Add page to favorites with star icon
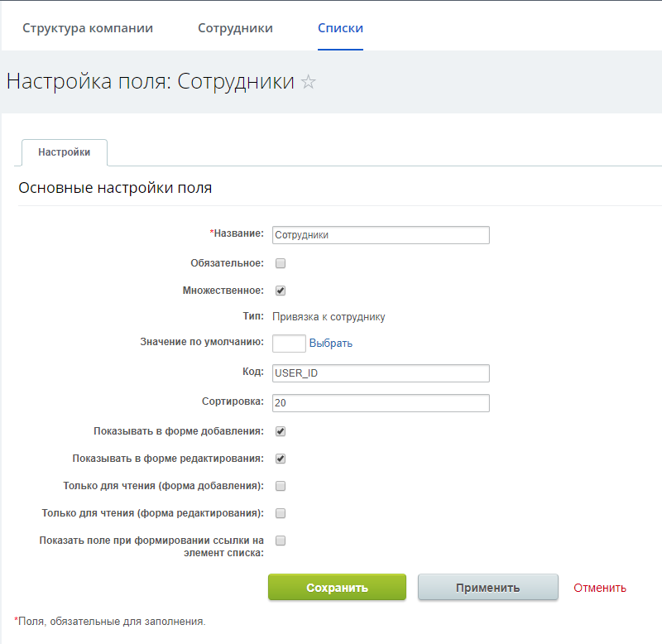The image size is (662, 644). 308,81
